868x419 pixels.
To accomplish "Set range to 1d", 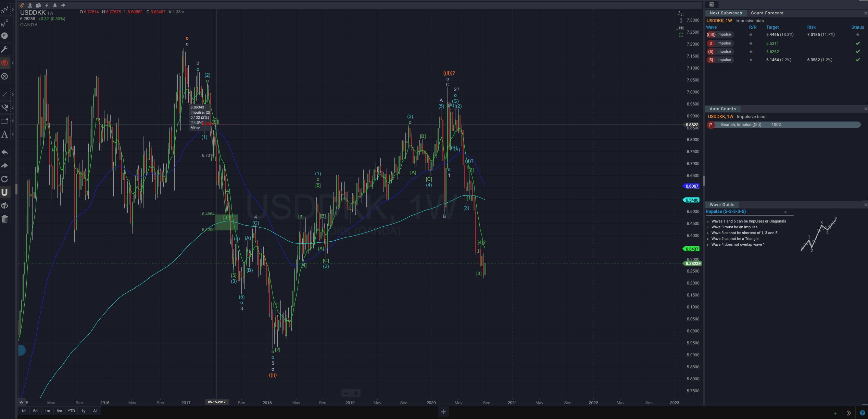I will point(23,411).
